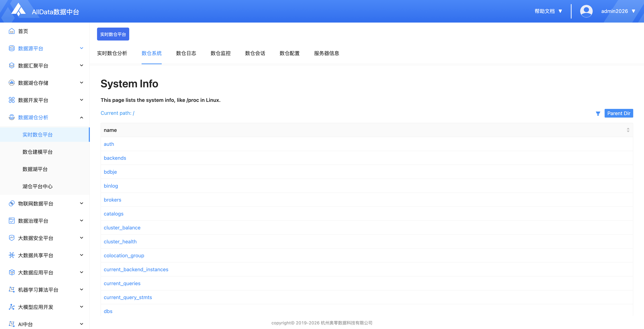Screen dimensions: 644x329
Task: Click the 大模型应用开发 icon
Action: [x=11, y=307]
